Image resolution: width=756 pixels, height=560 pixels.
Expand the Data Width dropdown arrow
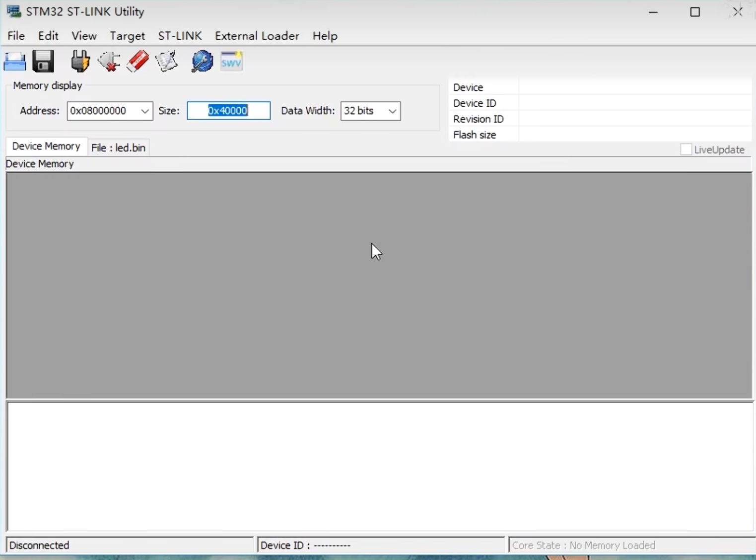point(392,111)
